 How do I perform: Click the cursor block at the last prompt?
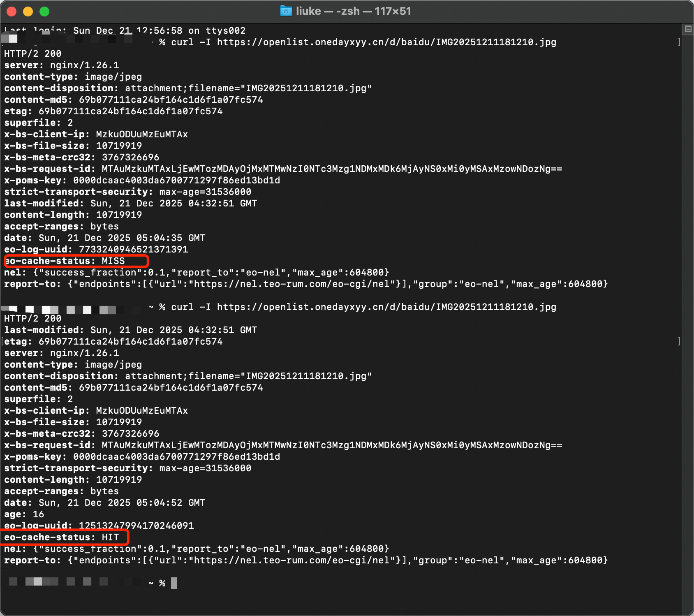[x=174, y=583]
